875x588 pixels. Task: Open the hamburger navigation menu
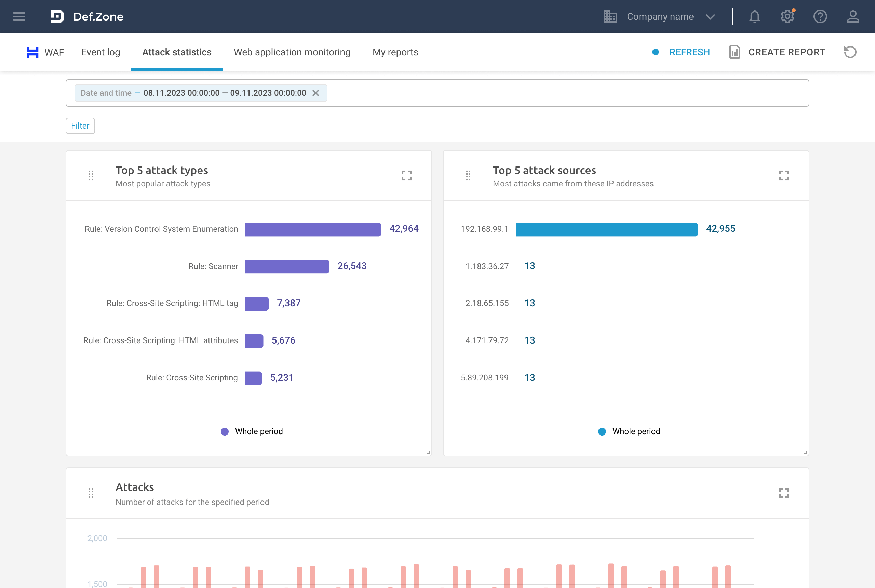click(x=19, y=16)
